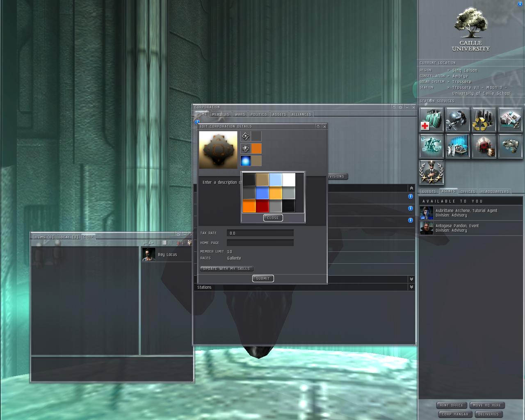The height and width of the screenshot is (420, 525).
Task: Select the ornate cross logo shape layer icon
Action: point(246,148)
